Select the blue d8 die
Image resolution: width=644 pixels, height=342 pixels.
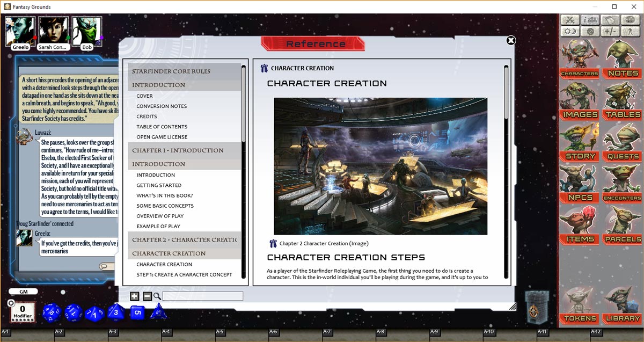[x=116, y=311]
